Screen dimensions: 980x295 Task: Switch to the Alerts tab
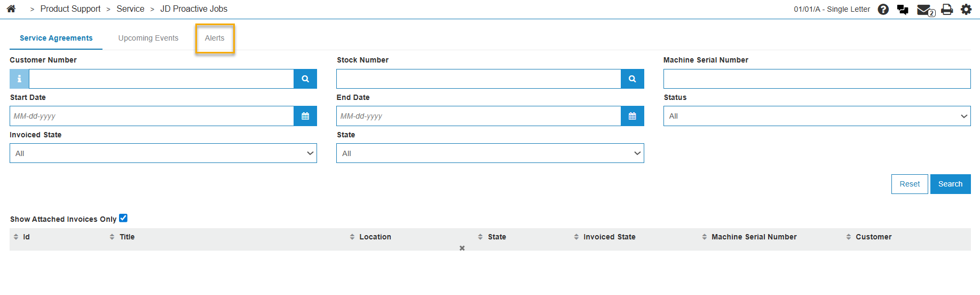pyautogui.click(x=215, y=38)
